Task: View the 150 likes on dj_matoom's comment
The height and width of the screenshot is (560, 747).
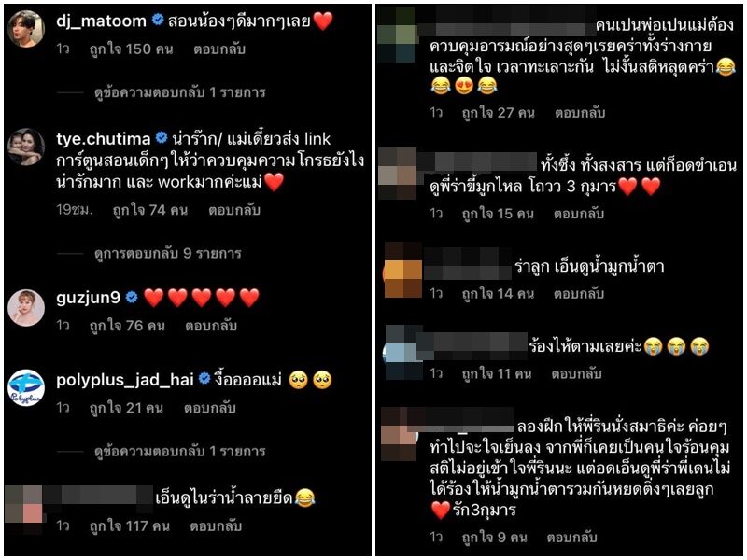Action: (x=131, y=49)
